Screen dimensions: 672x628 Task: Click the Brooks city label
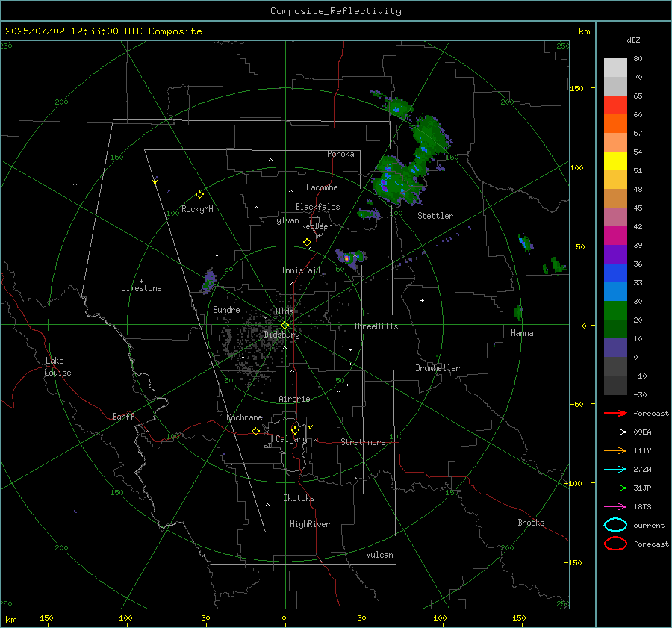click(x=531, y=523)
